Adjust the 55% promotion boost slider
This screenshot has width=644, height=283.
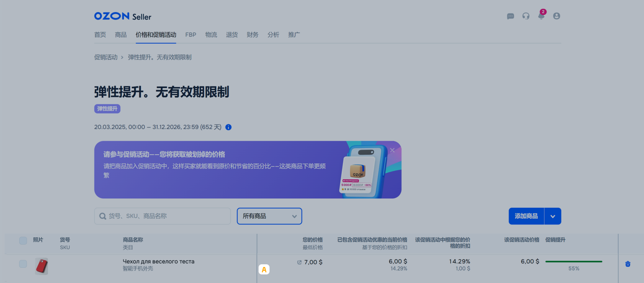click(x=573, y=262)
